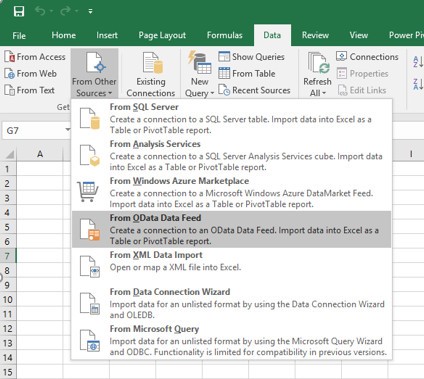424x379 pixels.
Task: Go to the Formulas tab
Action: tap(224, 35)
